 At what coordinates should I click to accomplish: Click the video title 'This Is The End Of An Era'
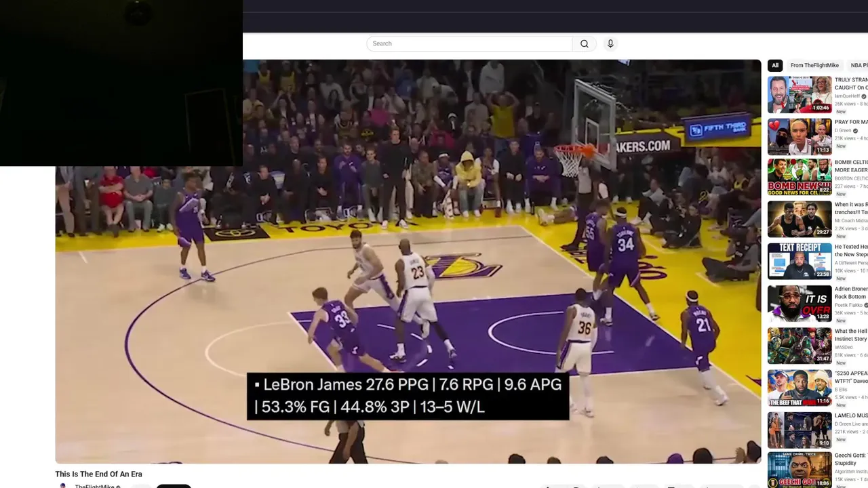(98, 474)
